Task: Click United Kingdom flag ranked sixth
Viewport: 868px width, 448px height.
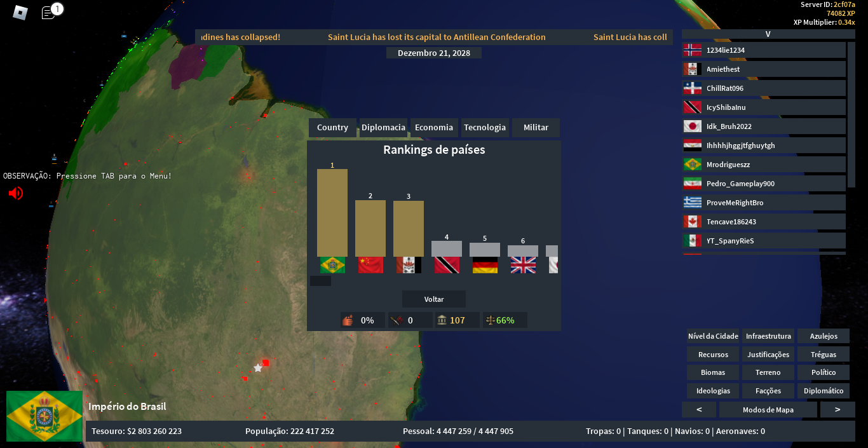Action: pos(523,265)
